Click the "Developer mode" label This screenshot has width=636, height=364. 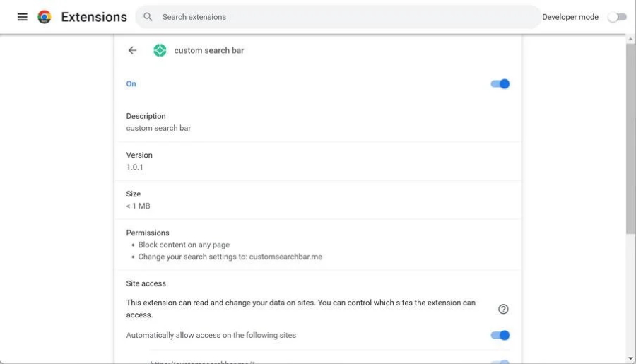(570, 17)
